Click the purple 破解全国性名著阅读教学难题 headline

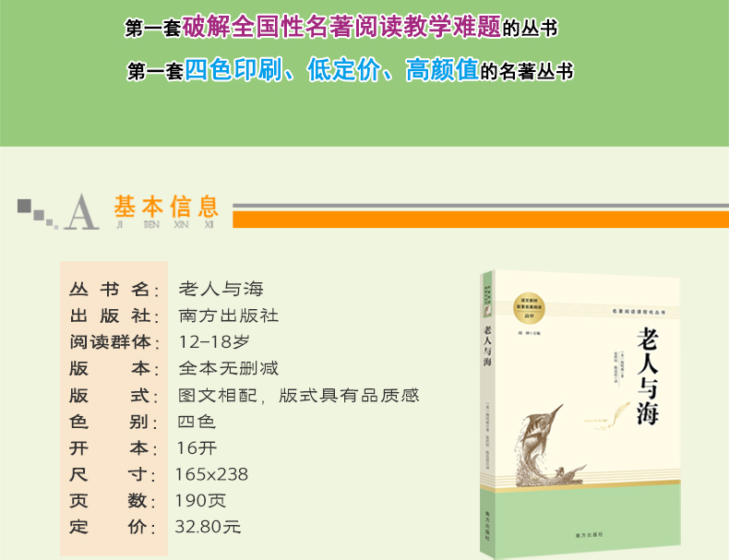pyautogui.click(x=341, y=27)
